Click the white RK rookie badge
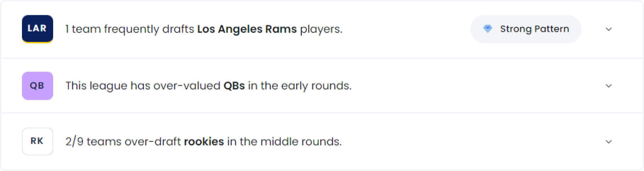This screenshot has width=644, height=171. (38, 141)
